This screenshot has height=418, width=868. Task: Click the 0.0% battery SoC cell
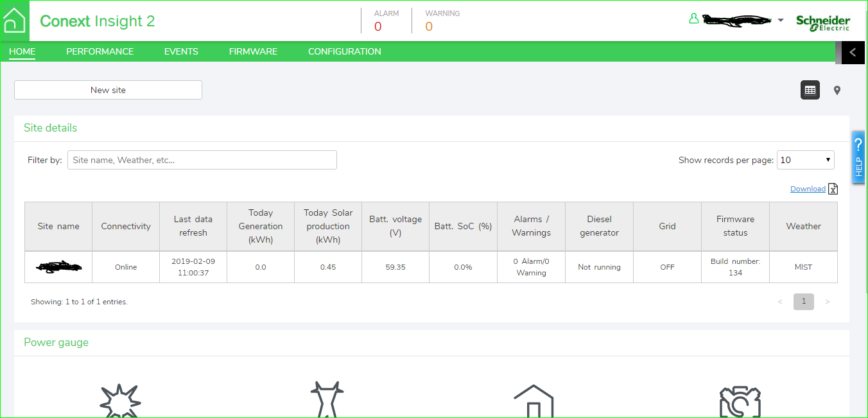tap(463, 267)
